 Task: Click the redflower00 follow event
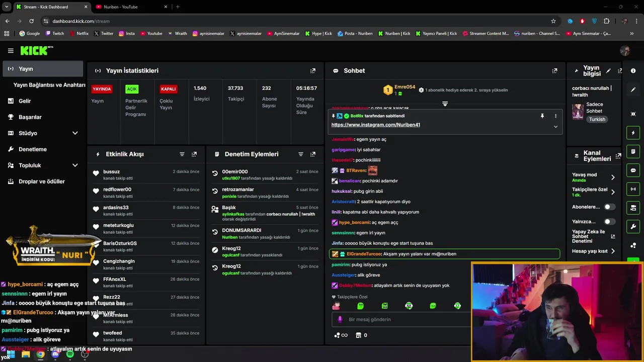[x=146, y=193]
